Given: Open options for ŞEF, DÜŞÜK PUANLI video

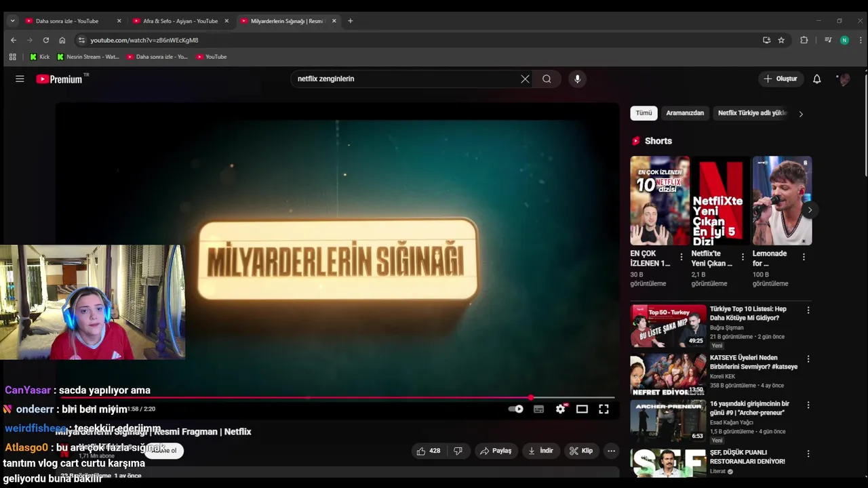Looking at the screenshot, I should [x=808, y=453].
